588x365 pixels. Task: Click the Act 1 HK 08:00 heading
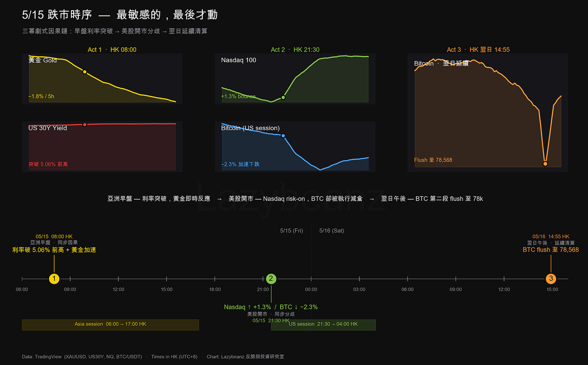click(x=112, y=50)
